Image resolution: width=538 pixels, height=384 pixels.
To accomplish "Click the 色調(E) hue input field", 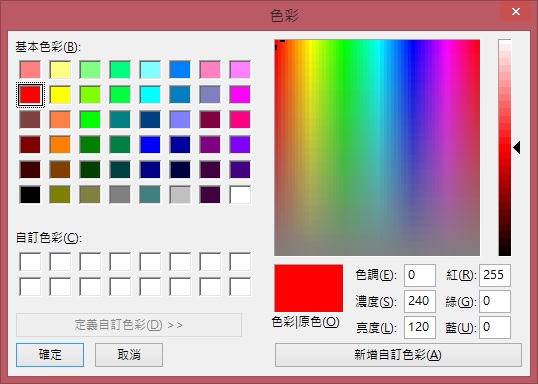I will pyautogui.click(x=420, y=275).
